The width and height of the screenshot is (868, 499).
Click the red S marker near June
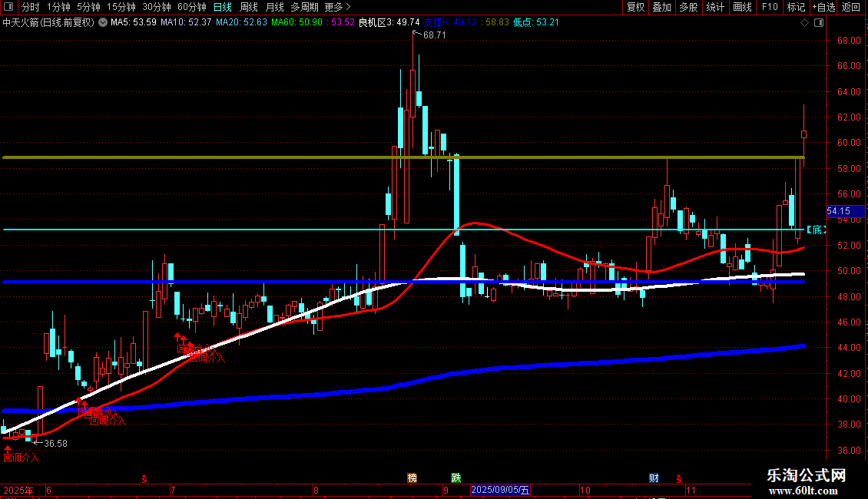[x=144, y=478]
